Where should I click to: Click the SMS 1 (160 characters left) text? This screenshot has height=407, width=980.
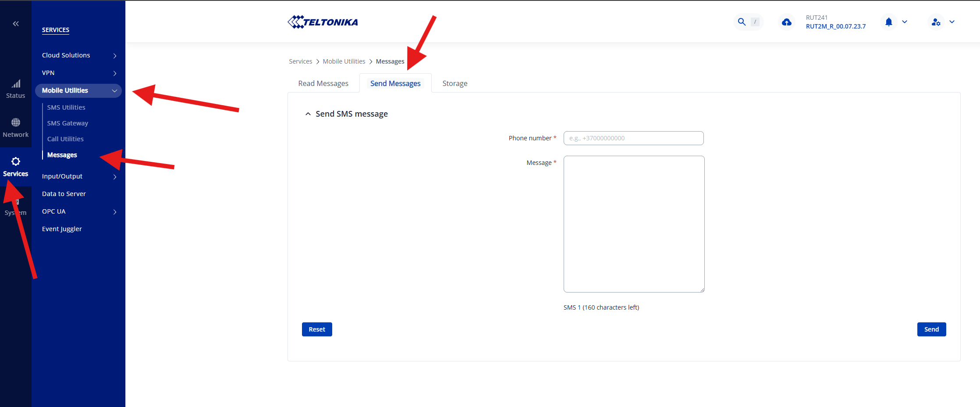pos(601,307)
